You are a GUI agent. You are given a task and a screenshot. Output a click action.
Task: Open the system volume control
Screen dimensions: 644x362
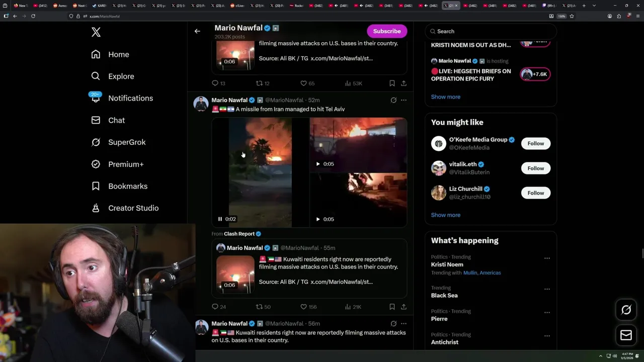click(614, 356)
